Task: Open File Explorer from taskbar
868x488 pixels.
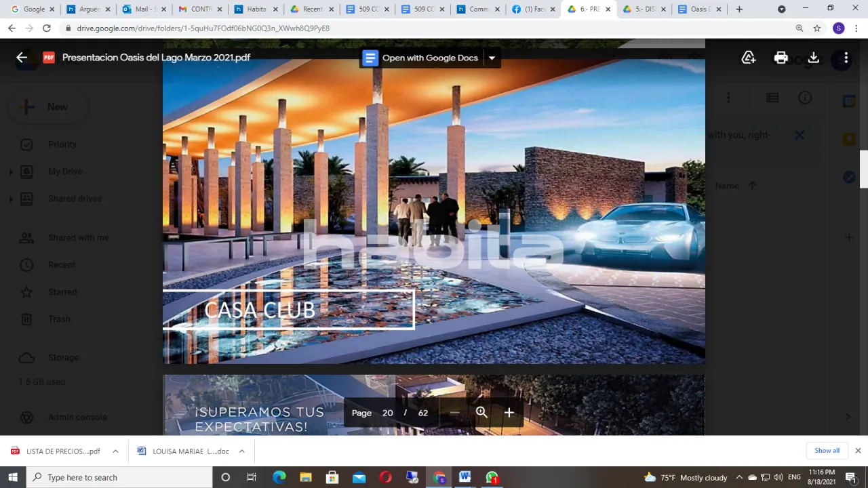Action: pyautogui.click(x=305, y=477)
